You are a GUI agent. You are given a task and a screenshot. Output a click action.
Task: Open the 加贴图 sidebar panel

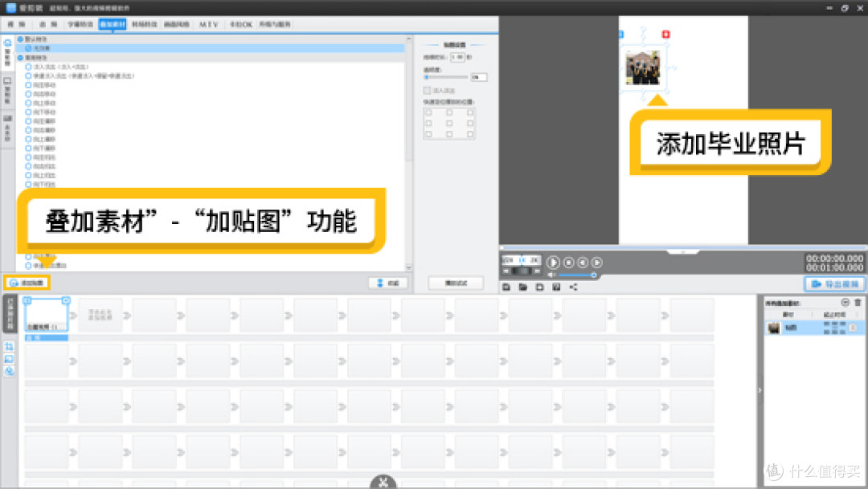click(8, 52)
